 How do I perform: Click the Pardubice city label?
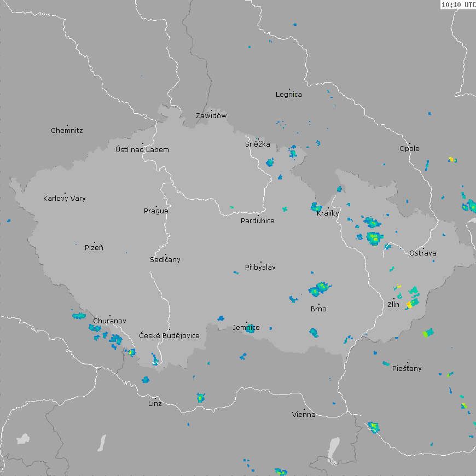point(258,221)
